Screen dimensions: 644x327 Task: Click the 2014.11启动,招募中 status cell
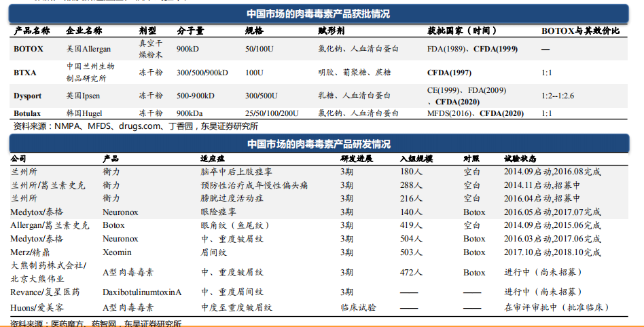pos(542,185)
